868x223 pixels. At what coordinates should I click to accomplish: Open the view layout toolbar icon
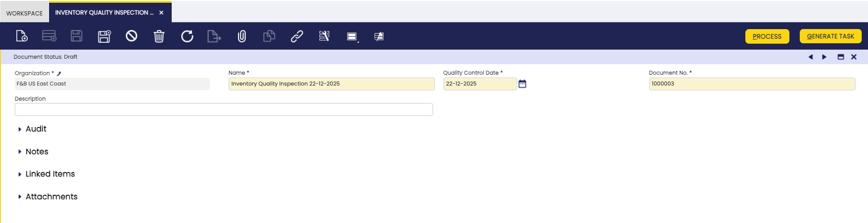[x=352, y=36]
